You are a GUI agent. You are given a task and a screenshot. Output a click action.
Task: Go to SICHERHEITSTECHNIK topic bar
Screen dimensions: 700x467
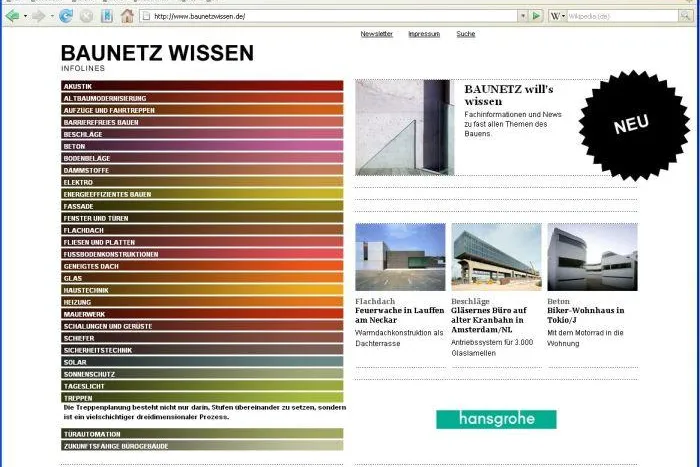pos(202,350)
